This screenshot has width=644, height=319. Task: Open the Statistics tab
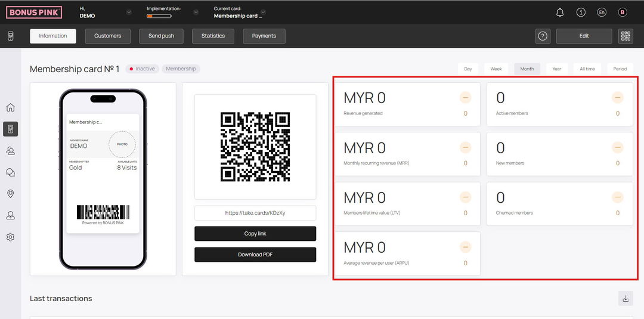(213, 36)
